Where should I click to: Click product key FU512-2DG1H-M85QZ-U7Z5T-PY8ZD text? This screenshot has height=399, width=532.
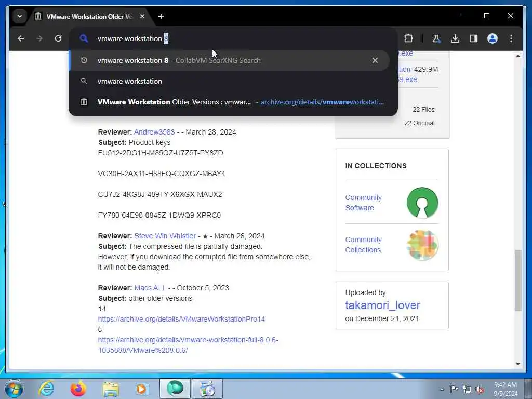tap(161, 153)
